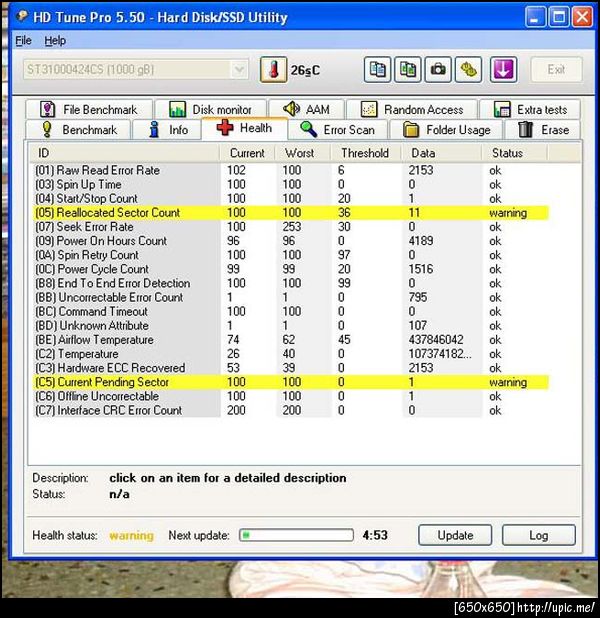The image size is (600, 618).
Task: Select the (C7) Interface CRC Error Count row
Action: 289,410
